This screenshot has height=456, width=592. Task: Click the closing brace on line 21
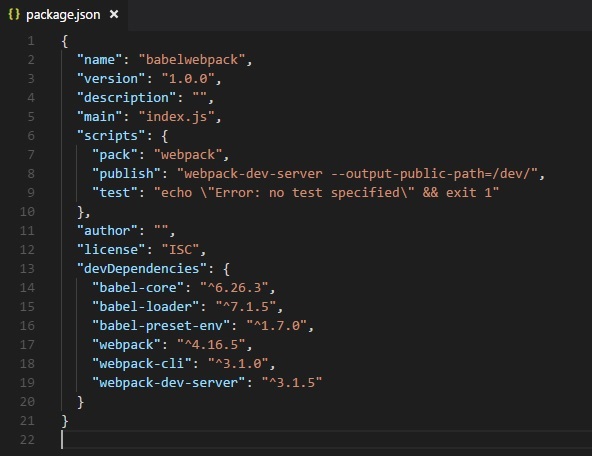pos(65,421)
